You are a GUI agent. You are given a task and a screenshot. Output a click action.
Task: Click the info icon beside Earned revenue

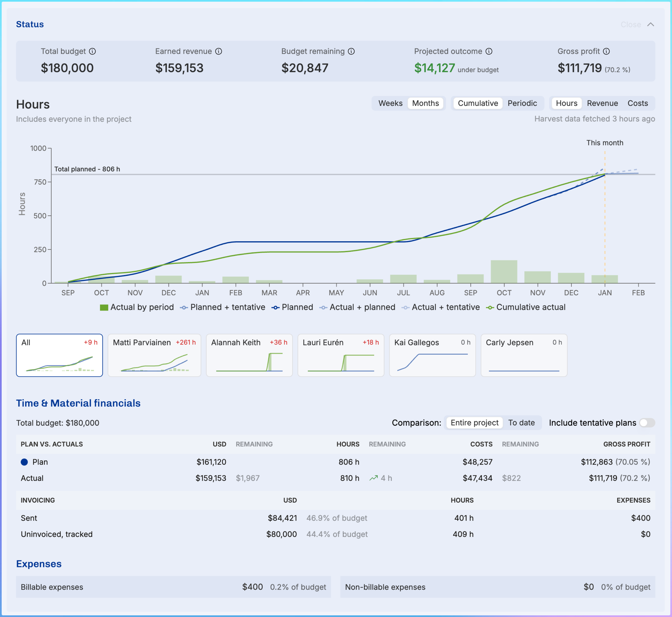click(x=219, y=51)
